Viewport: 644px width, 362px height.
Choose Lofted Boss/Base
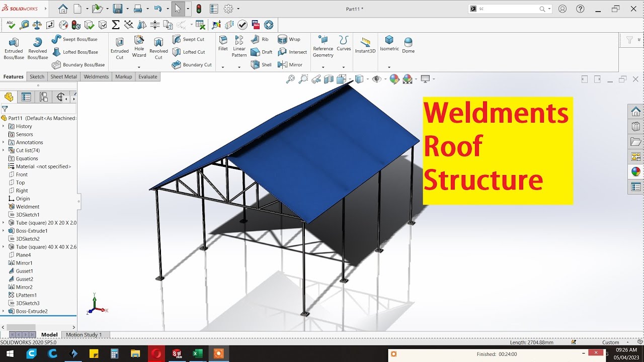[x=74, y=52]
